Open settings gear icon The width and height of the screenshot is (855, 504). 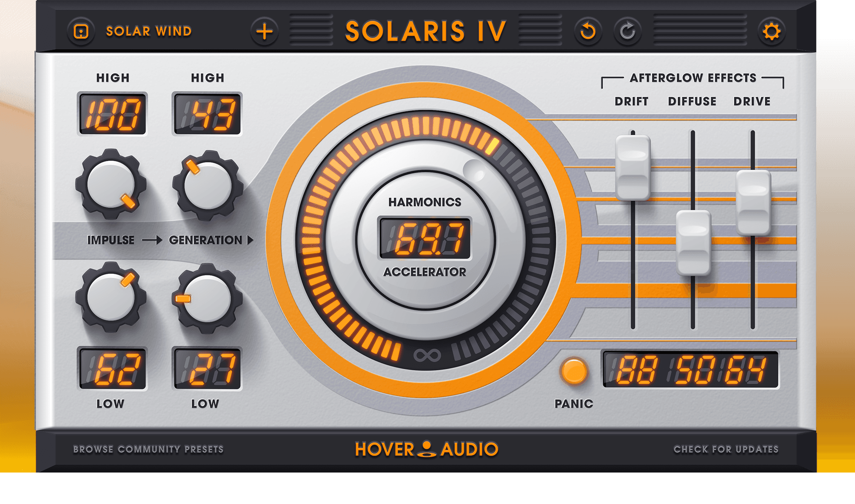771,31
